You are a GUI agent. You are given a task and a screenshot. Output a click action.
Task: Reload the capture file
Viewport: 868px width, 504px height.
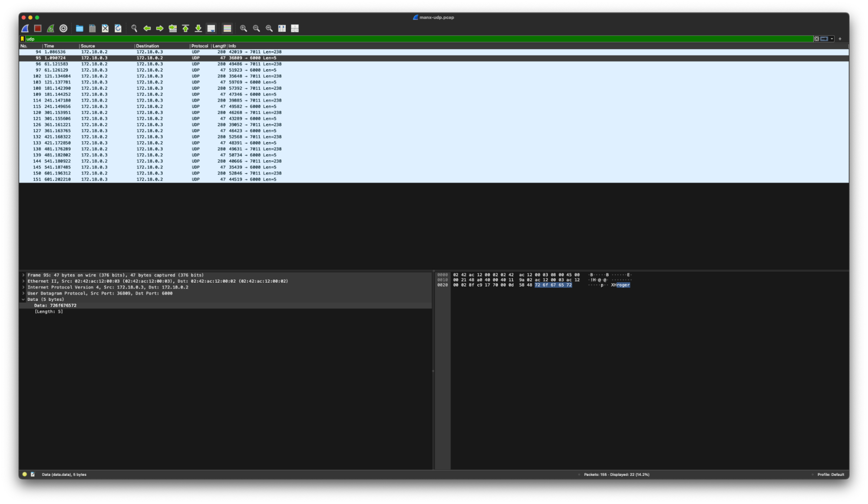tap(118, 28)
